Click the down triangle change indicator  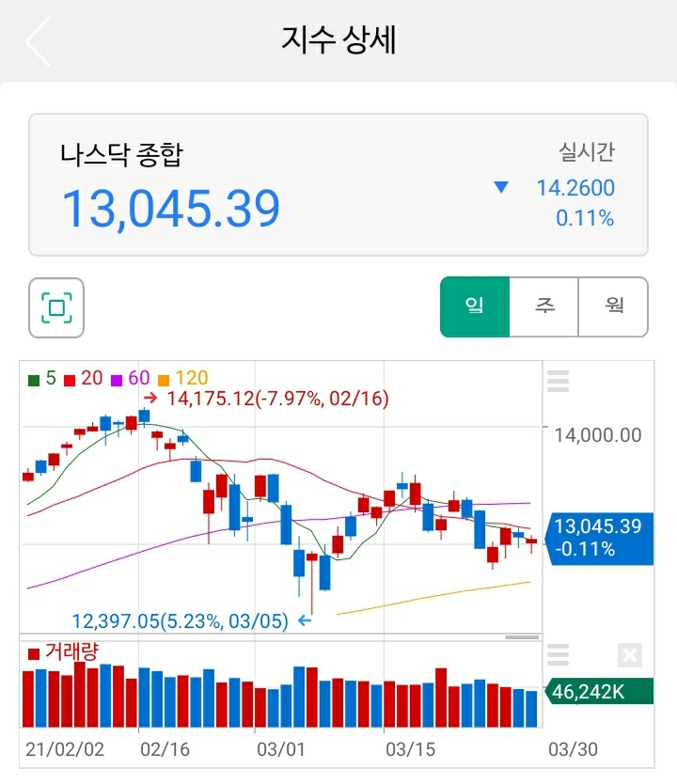point(501,187)
